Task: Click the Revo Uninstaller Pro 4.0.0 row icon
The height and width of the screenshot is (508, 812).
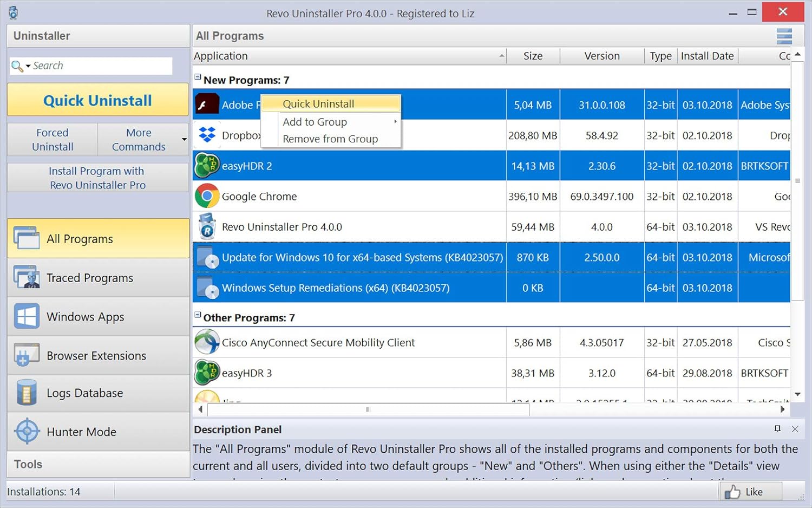Action: [207, 226]
